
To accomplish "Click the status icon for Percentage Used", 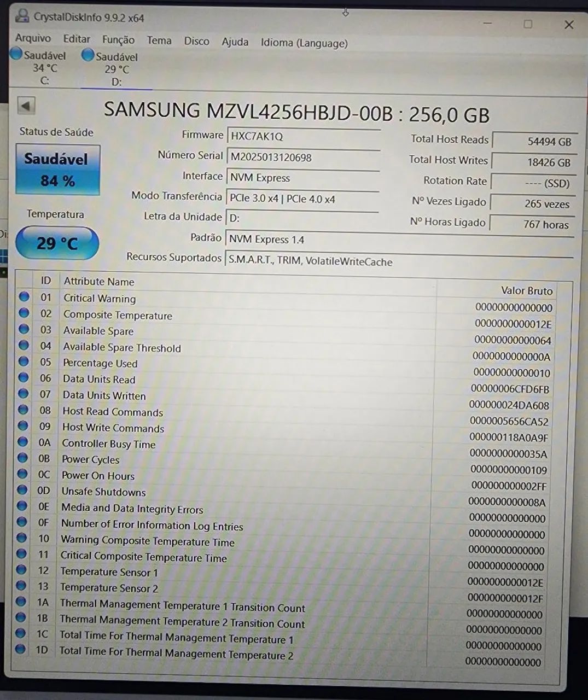I will [x=24, y=361].
